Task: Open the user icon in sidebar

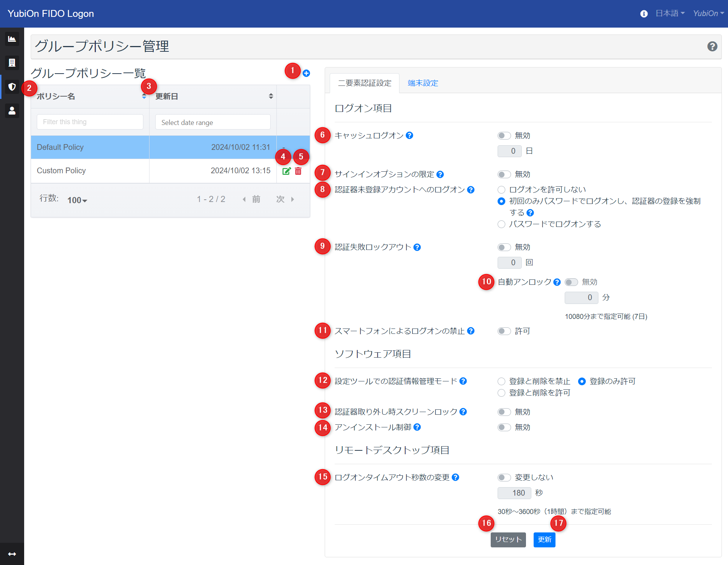Action: point(12,111)
